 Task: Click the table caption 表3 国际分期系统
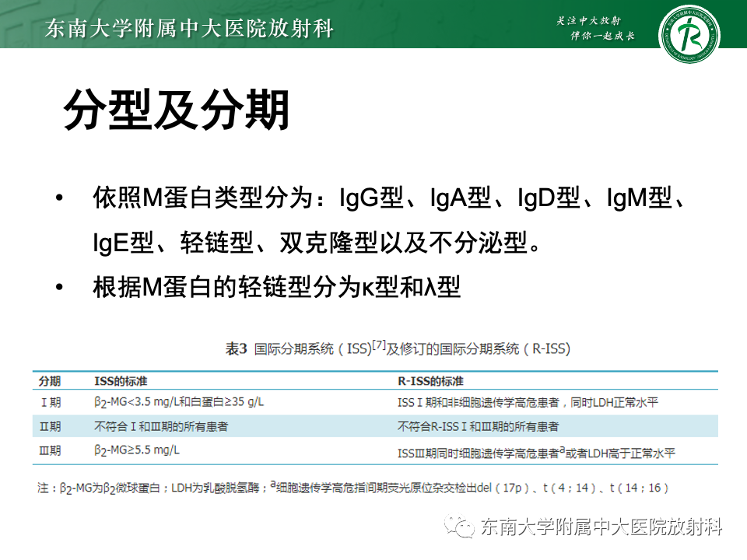coord(398,348)
